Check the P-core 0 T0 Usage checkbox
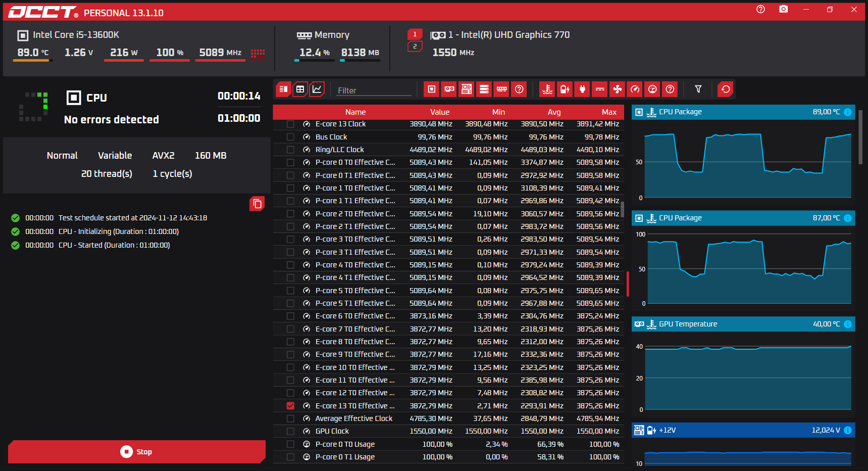The height and width of the screenshot is (471, 868). [290, 444]
